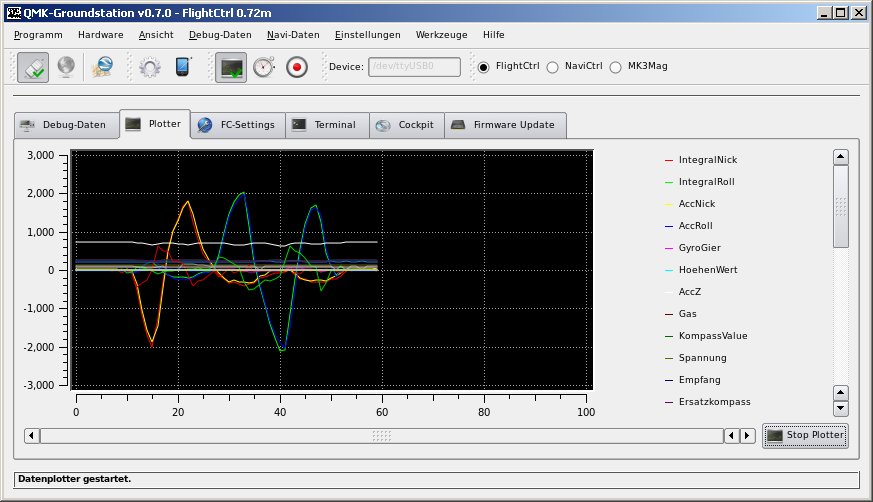Click the legend list scroll-up arrow

click(x=841, y=157)
